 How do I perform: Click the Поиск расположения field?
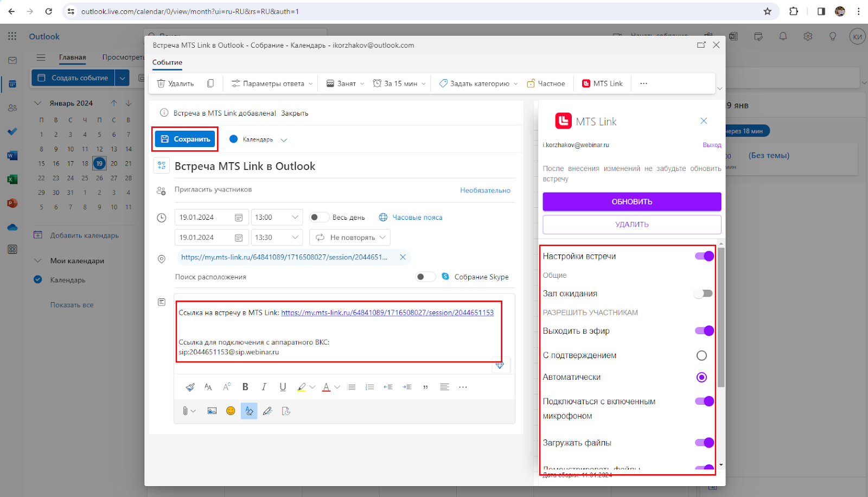pos(292,277)
